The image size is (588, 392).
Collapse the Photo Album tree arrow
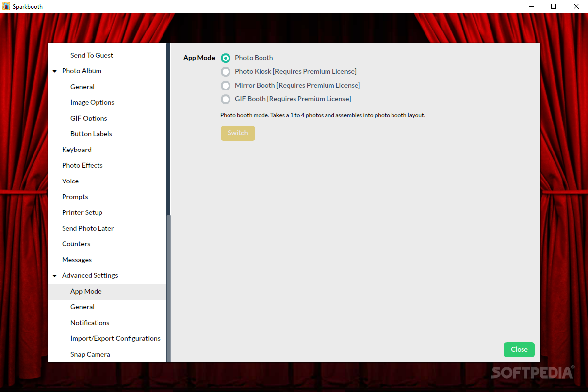point(55,71)
